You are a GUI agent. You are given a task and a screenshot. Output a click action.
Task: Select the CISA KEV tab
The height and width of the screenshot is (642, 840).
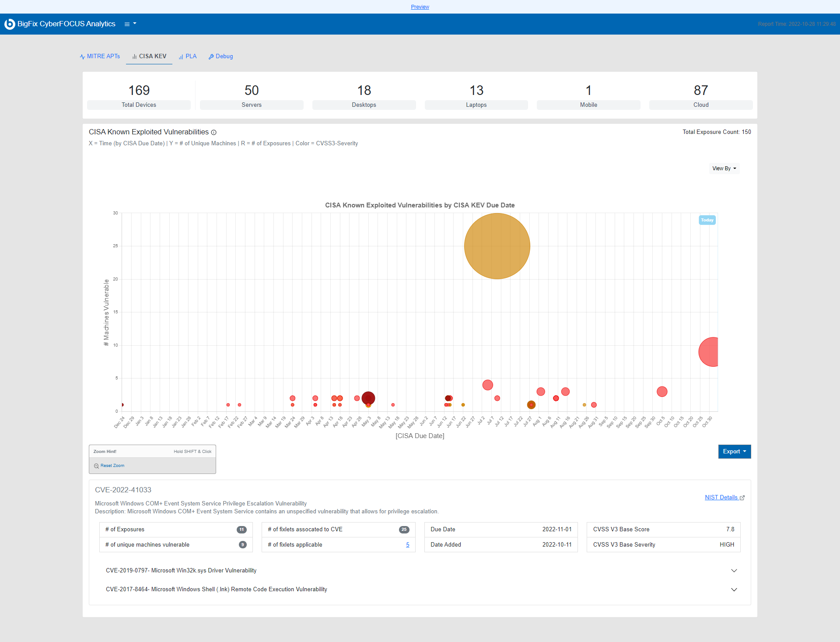152,56
